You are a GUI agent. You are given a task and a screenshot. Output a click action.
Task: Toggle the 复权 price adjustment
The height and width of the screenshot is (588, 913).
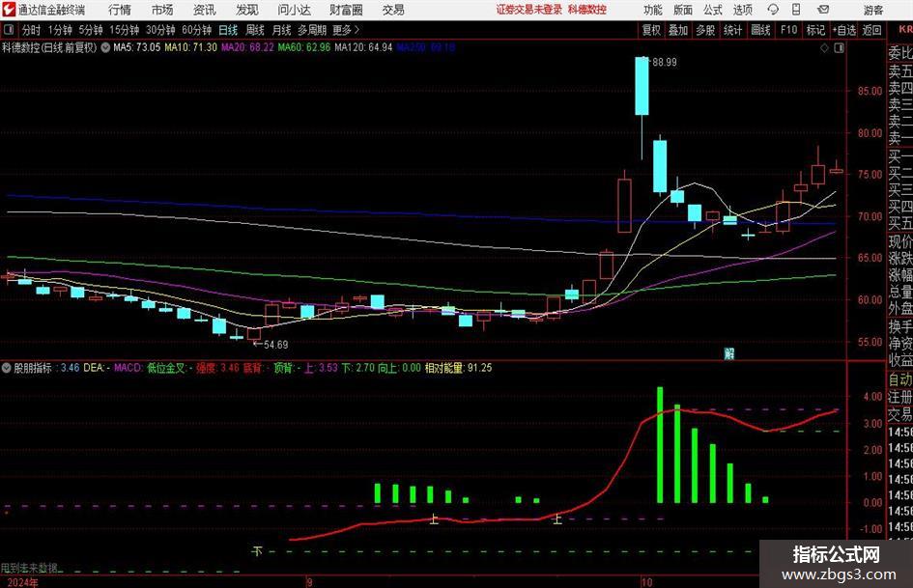click(651, 30)
